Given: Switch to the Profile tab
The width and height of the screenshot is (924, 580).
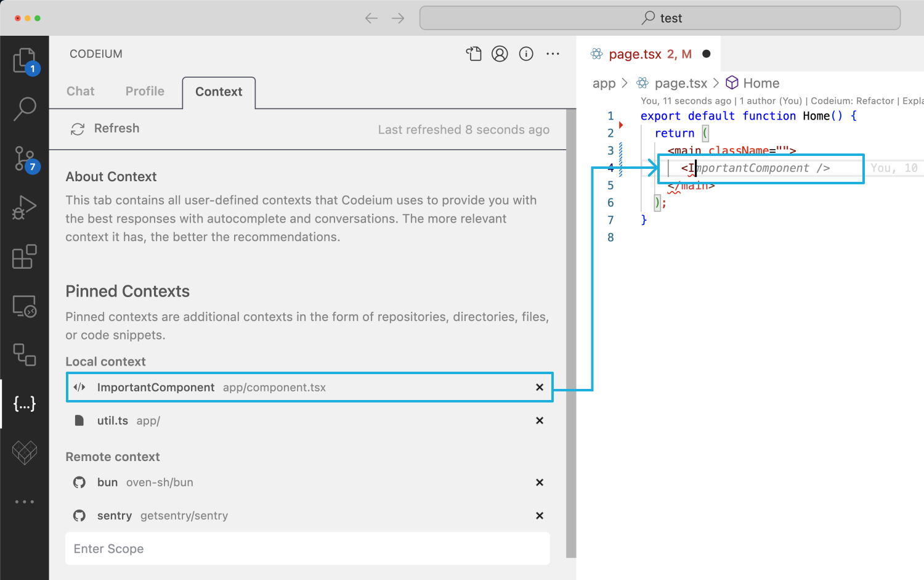Looking at the screenshot, I should click(145, 91).
